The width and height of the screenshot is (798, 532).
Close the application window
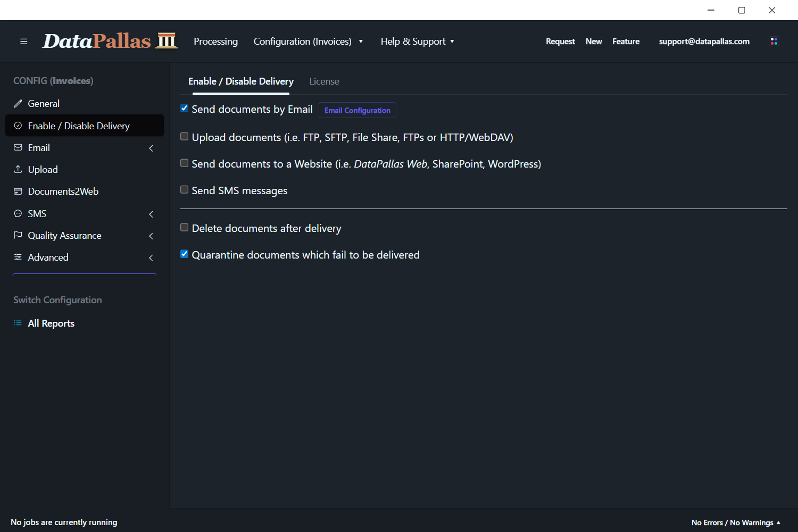point(772,10)
